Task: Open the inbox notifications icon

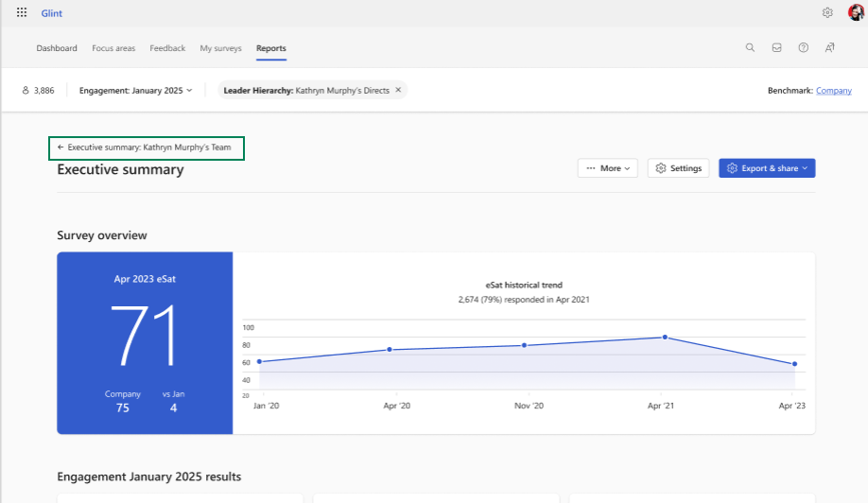Action: point(776,47)
